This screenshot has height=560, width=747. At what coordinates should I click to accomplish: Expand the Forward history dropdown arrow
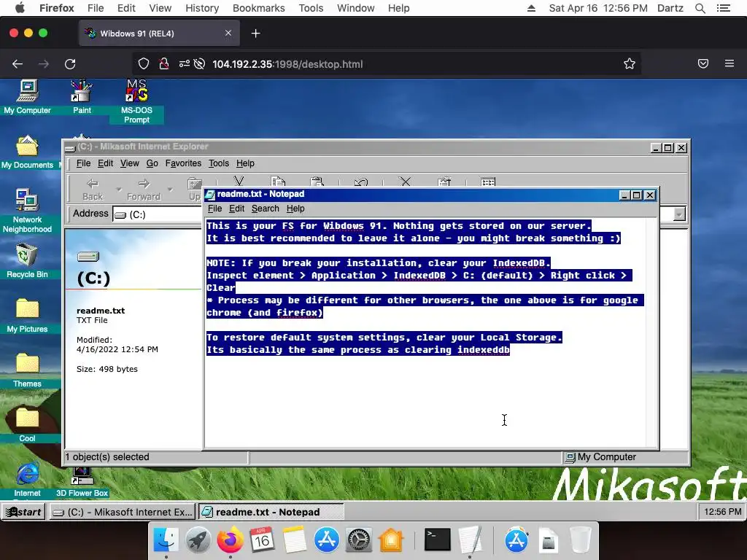[170, 190]
